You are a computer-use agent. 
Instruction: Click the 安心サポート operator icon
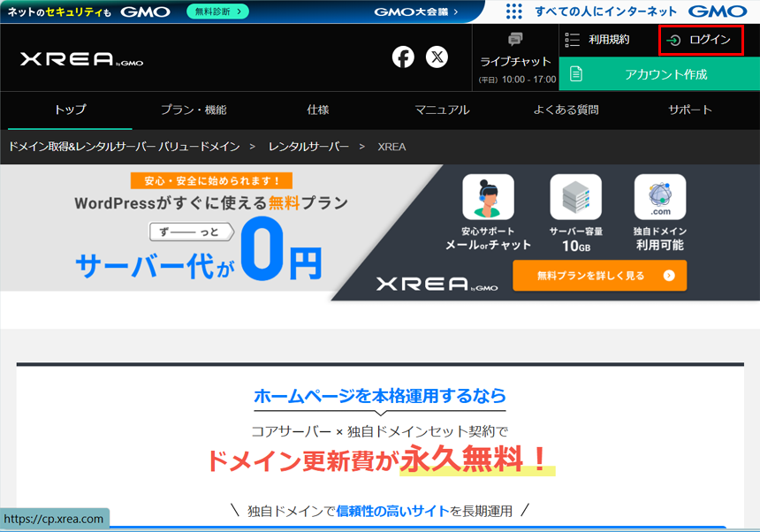pos(488,197)
